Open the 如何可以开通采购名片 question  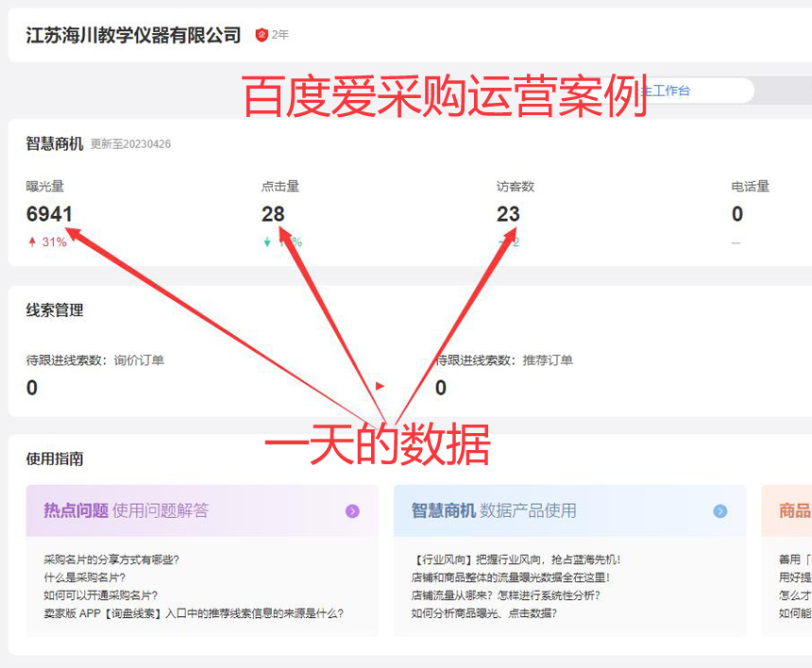[x=100, y=595]
